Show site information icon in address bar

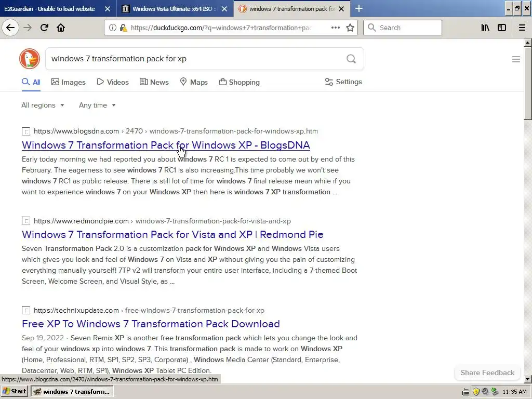point(112,28)
